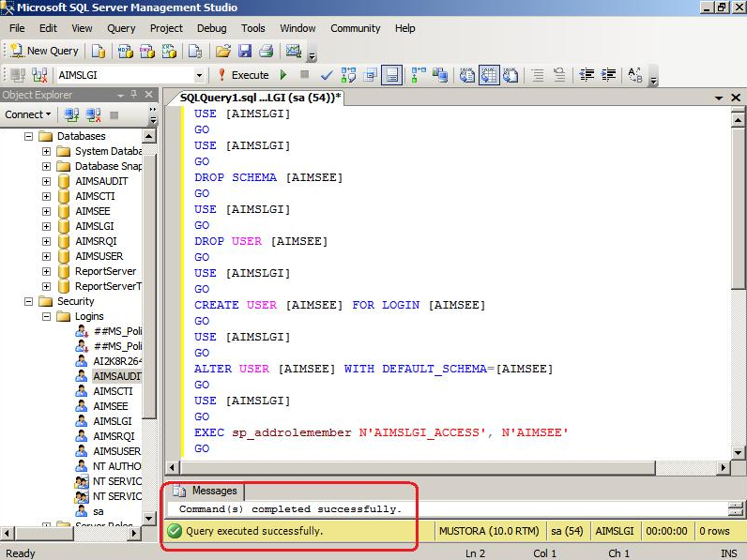Open a new Analysis Services DMX query

147,51
